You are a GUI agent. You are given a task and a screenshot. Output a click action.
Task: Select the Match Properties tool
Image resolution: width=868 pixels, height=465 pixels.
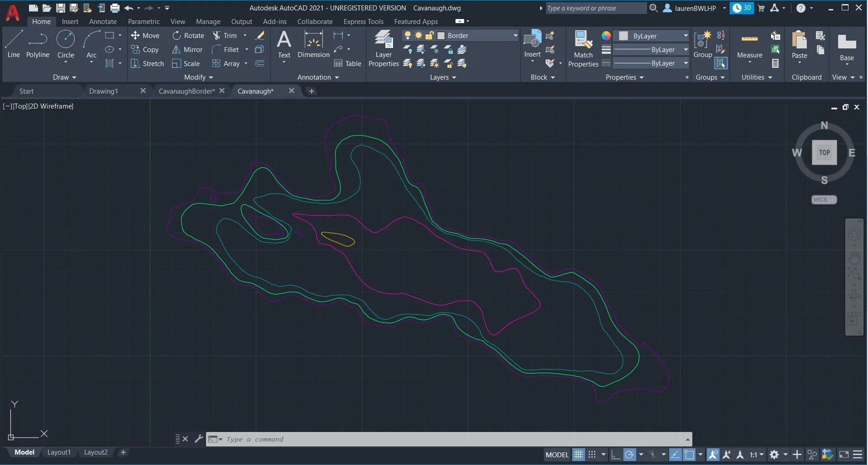(583, 47)
